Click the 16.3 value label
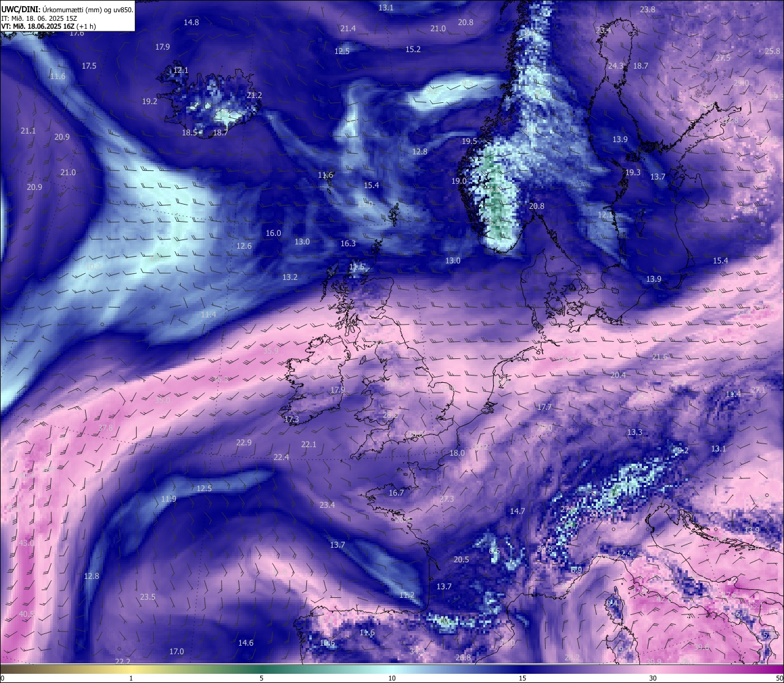 click(348, 244)
